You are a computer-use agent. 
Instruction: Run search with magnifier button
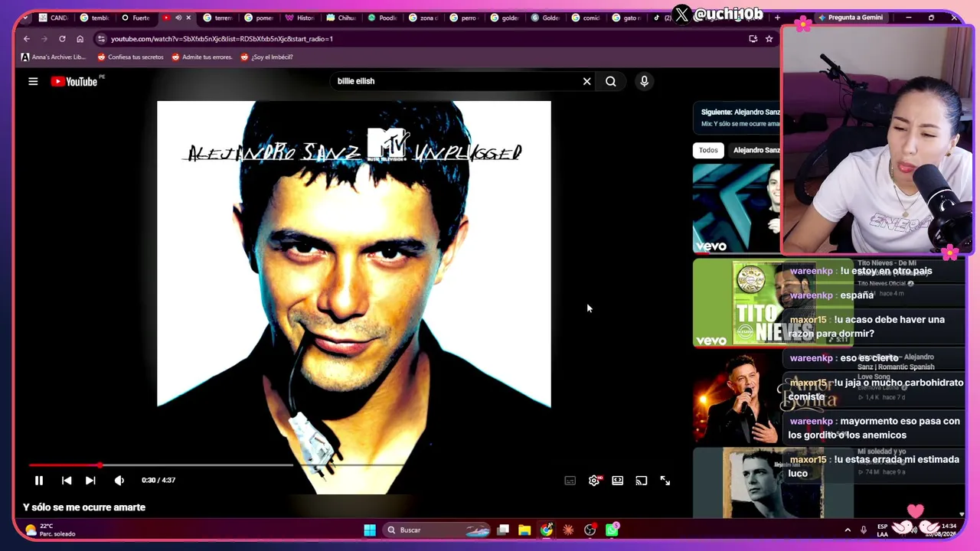(611, 81)
